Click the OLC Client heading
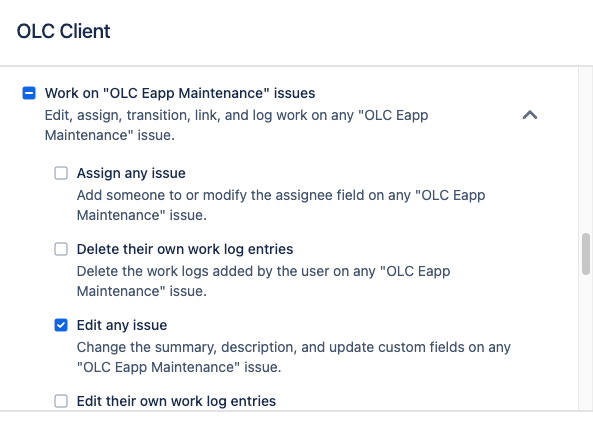Screen dimensions: 593x430 click(64, 31)
